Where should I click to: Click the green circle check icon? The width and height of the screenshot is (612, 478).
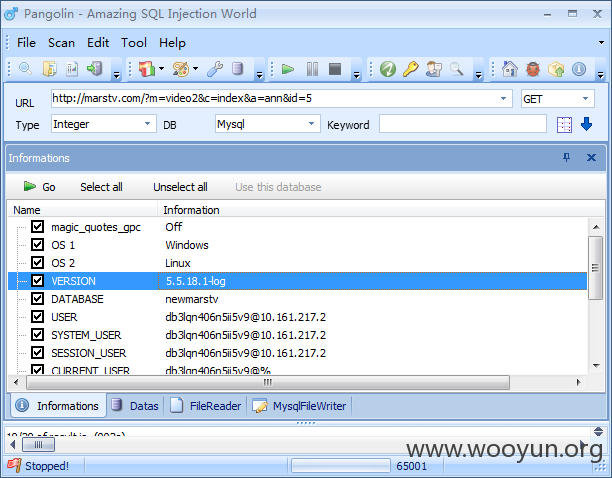coord(388,69)
